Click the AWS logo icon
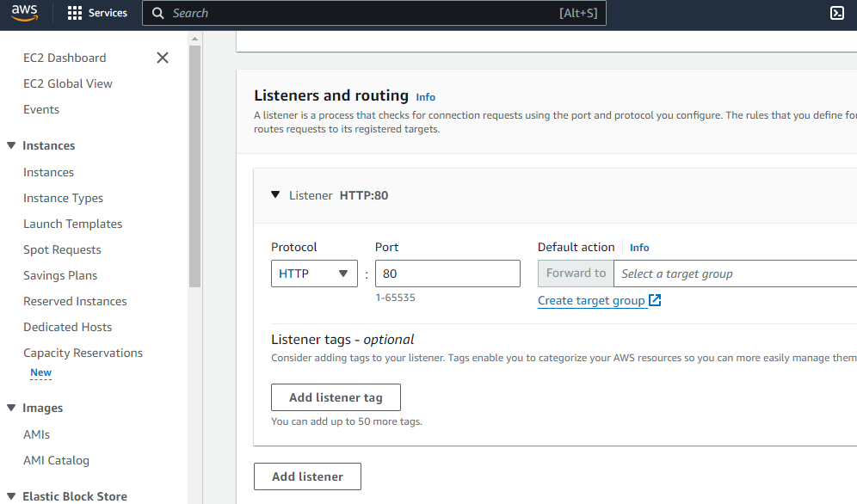The height and width of the screenshot is (504, 857). [25, 13]
